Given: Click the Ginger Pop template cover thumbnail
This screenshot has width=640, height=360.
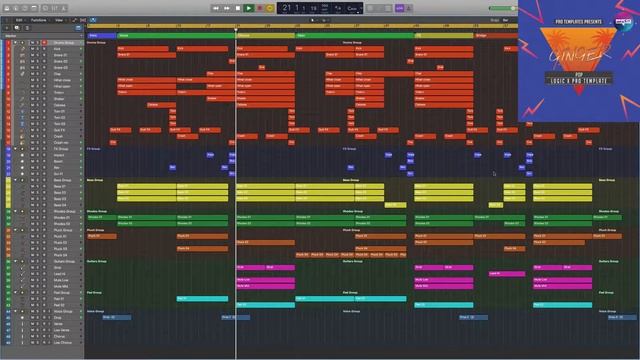Looking at the screenshot, I should click(x=579, y=61).
